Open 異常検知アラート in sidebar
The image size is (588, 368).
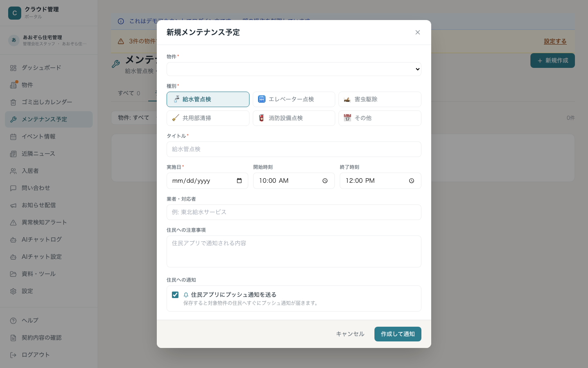[49, 222]
